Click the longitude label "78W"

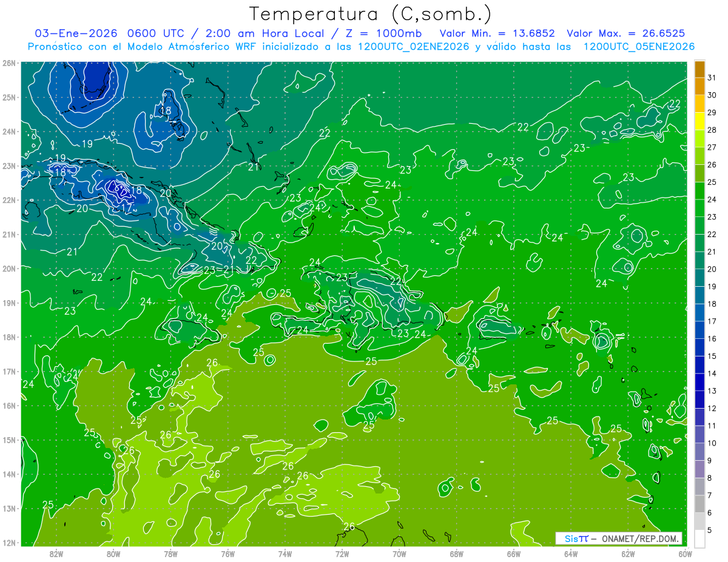pyautogui.click(x=170, y=554)
